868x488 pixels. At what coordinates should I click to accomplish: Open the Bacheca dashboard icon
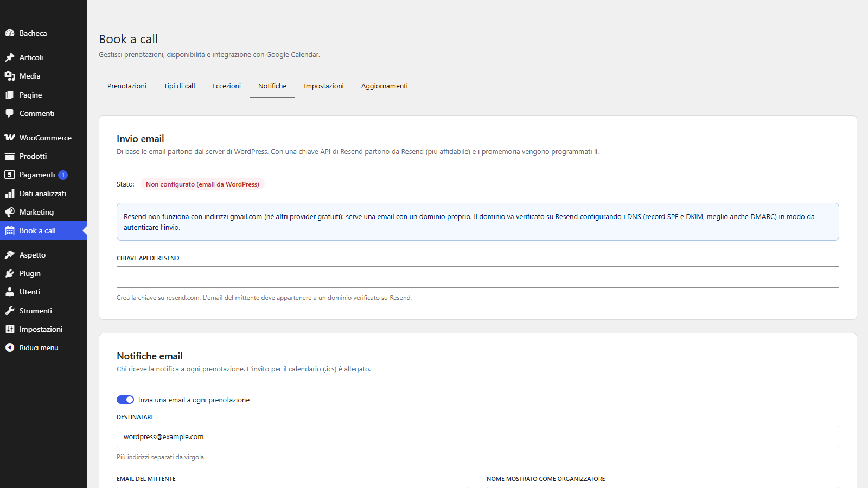[x=10, y=33]
